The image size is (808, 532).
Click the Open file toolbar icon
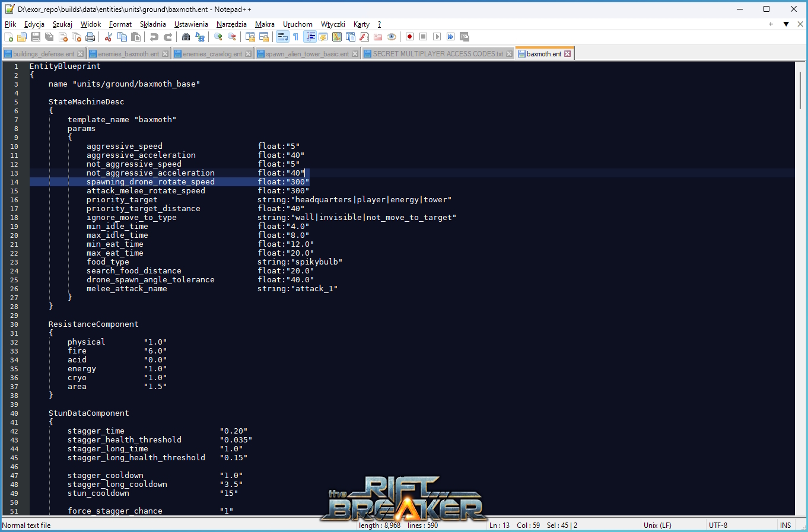tap(22, 37)
